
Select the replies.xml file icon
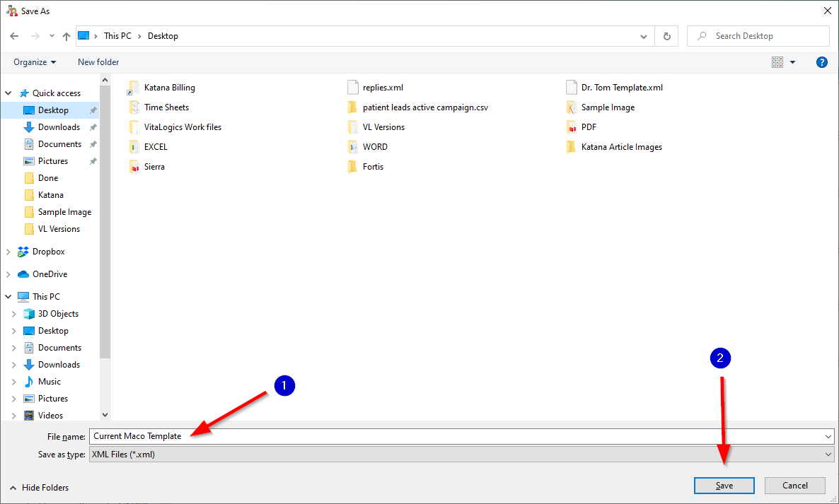pyautogui.click(x=353, y=88)
